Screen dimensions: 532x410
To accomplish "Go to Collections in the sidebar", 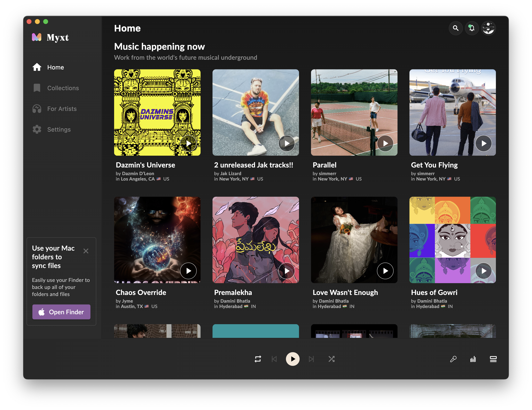I will (x=63, y=88).
